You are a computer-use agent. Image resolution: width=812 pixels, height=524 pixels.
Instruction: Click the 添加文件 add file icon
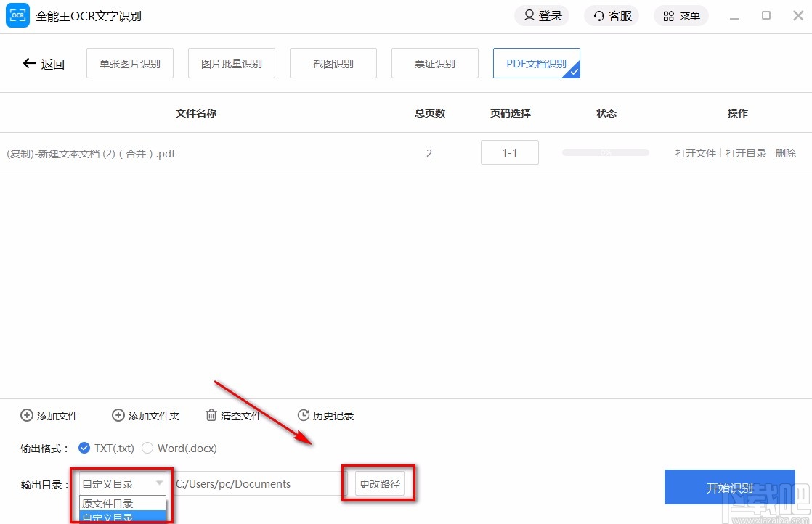(x=26, y=415)
